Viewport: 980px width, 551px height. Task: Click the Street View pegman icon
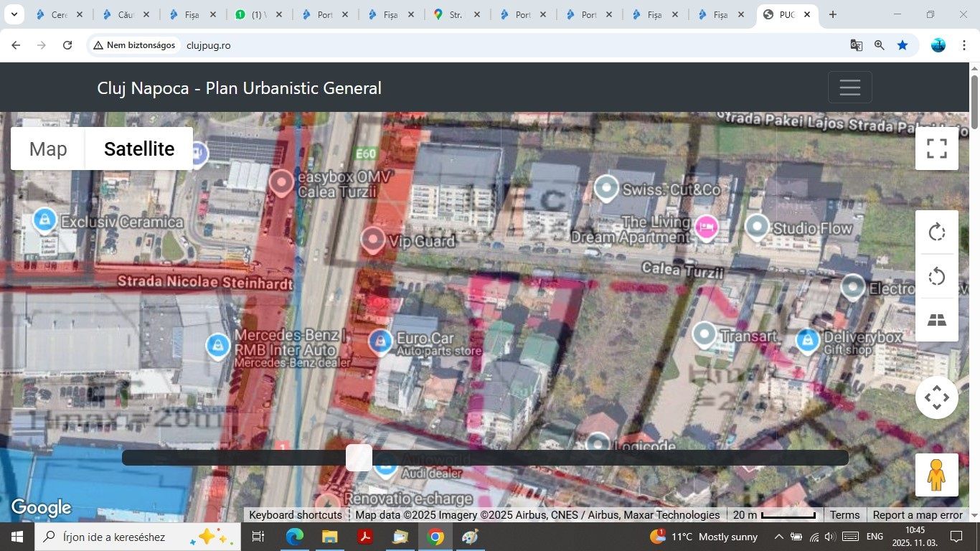click(x=937, y=475)
